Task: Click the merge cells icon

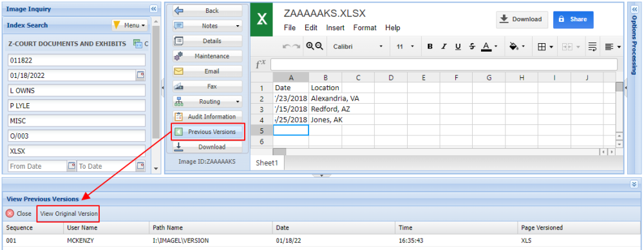Action: pyautogui.click(x=567, y=47)
